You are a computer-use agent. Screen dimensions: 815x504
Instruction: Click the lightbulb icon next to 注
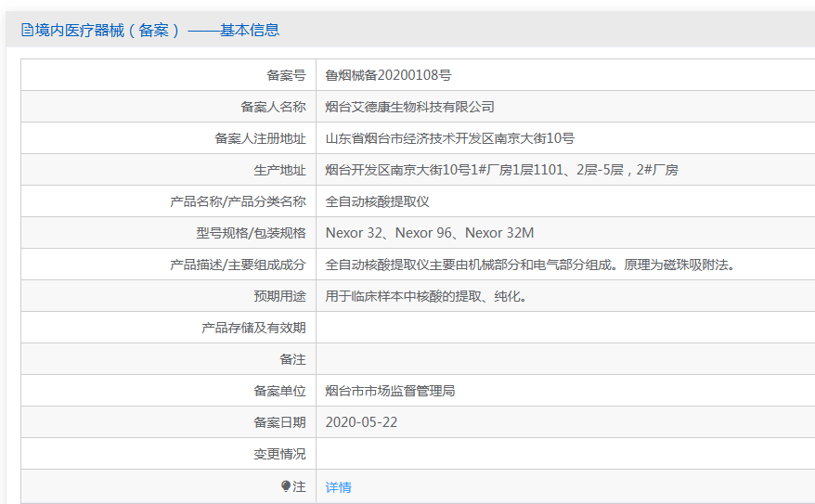pyautogui.click(x=285, y=486)
